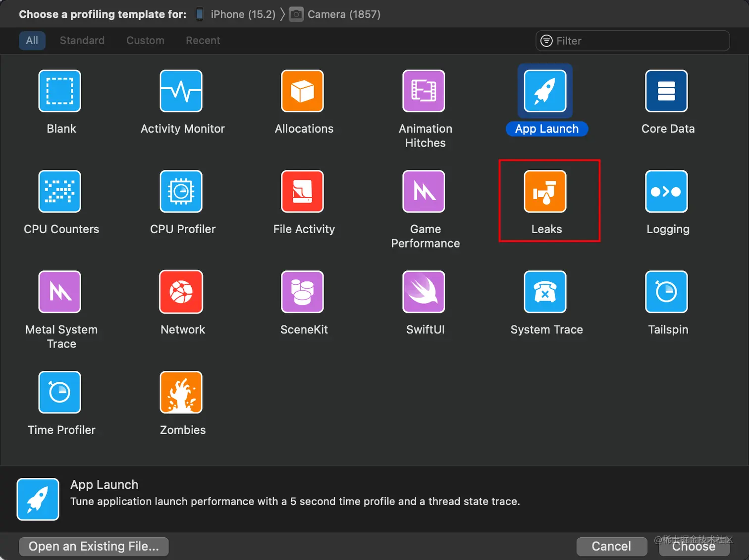Choose the Time Profiler template icon
Image resolution: width=749 pixels, height=560 pixels.
coord(60,393)
